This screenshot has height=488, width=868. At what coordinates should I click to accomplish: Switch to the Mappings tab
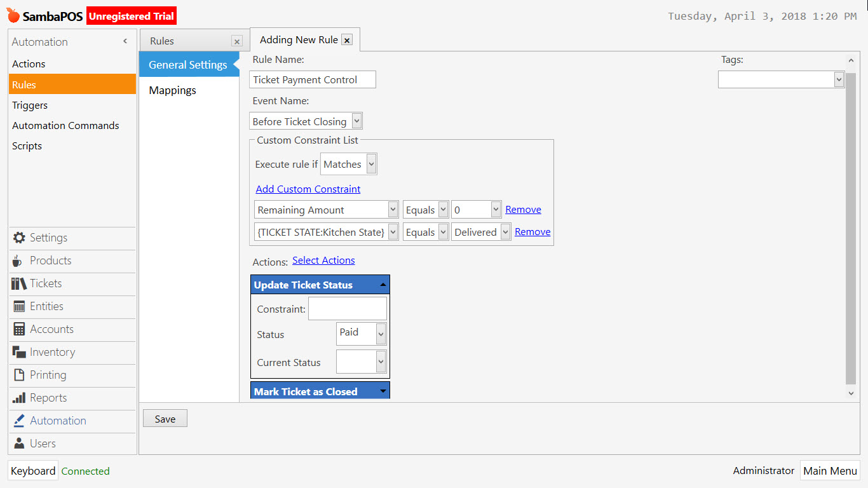[172, 90]
